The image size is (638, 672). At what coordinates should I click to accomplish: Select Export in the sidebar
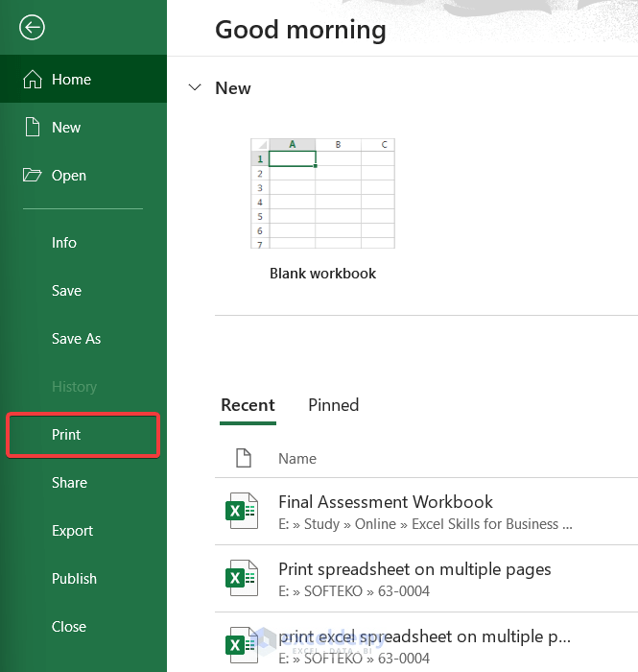coord(72,531)
